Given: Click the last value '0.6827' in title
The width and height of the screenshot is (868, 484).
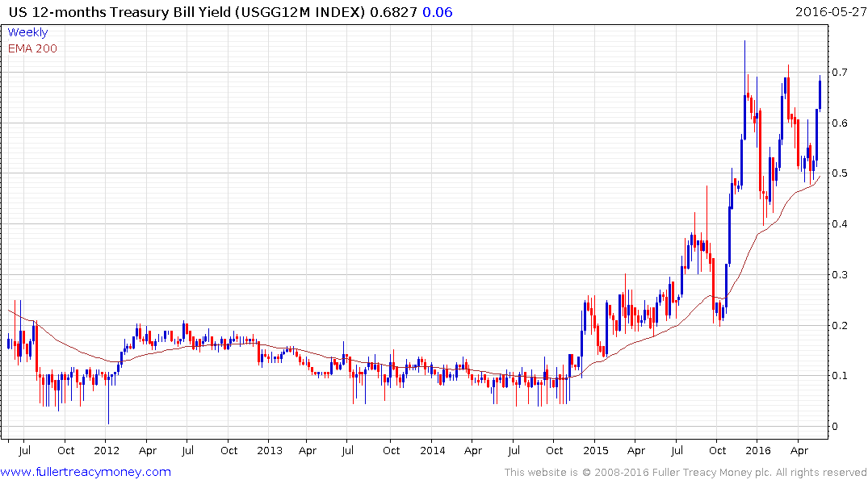Looking at the screenshot, I should (393, 12).
